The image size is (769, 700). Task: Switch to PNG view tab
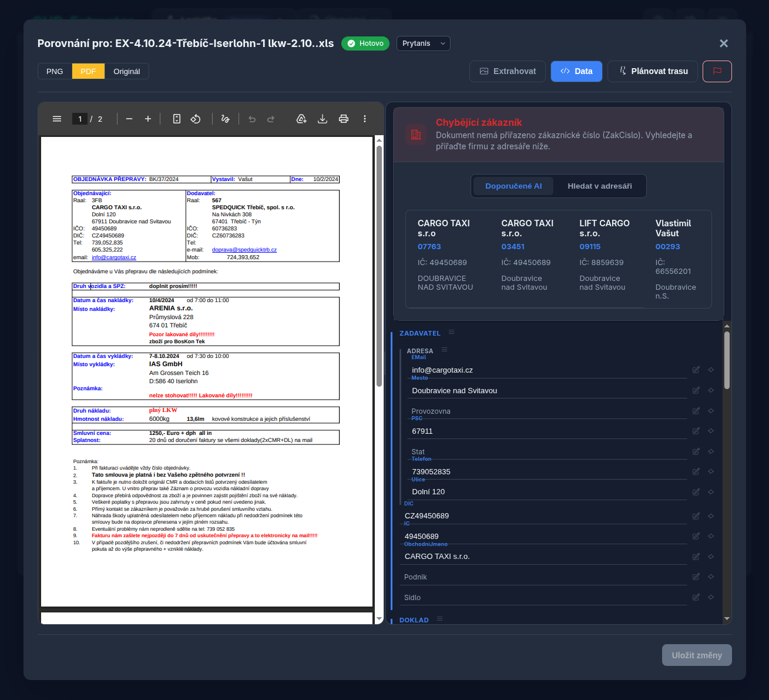tap(55, 71)
